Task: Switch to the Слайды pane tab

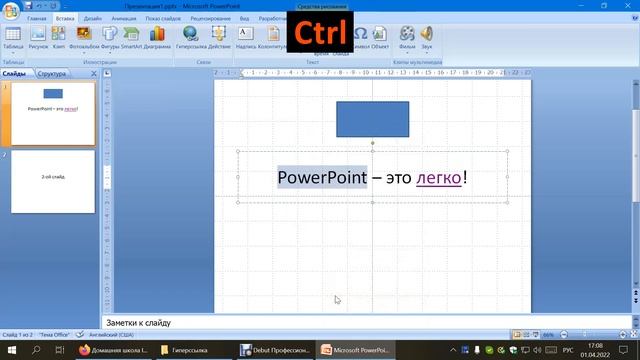Action: coord(14,73)
